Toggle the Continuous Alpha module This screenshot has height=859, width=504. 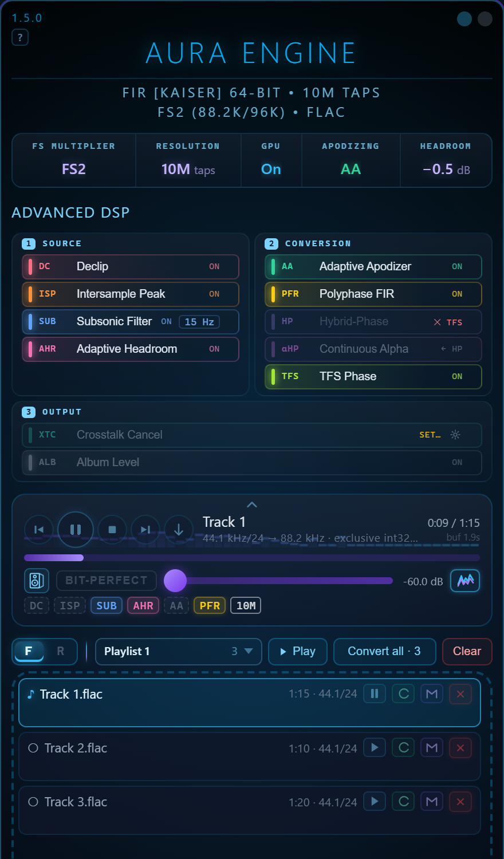pyautogui.click(x=373, y=349)
